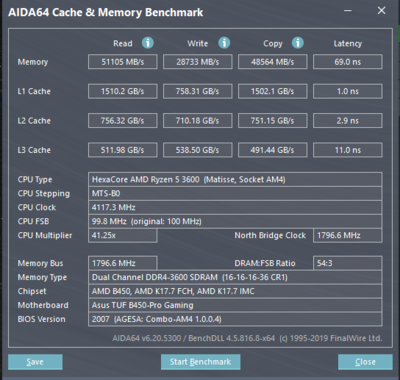400x380 pixels.
Task: Select the Memory Read value 51105 MB/s
Action: pos(123,62)
